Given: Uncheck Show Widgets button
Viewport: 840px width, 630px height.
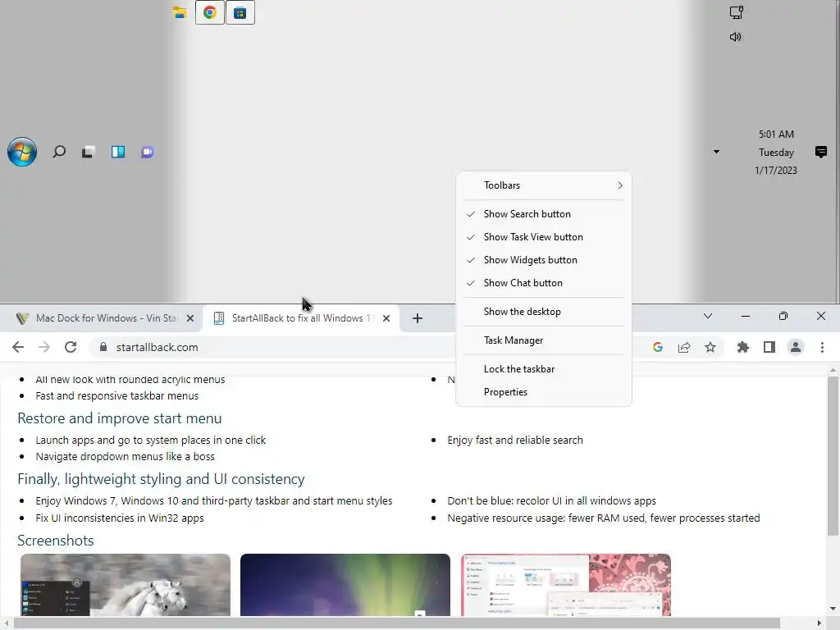Looking at the screenshot, I should pos(544,260).
